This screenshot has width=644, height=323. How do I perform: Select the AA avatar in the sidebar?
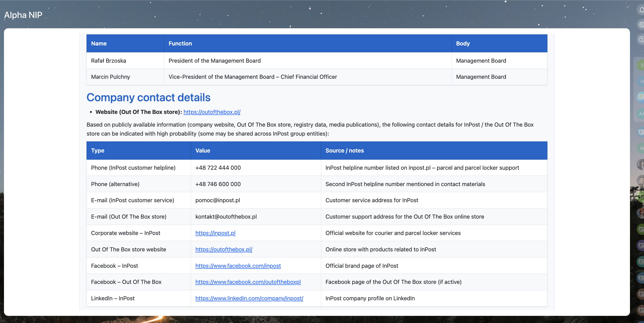point(641,114)
